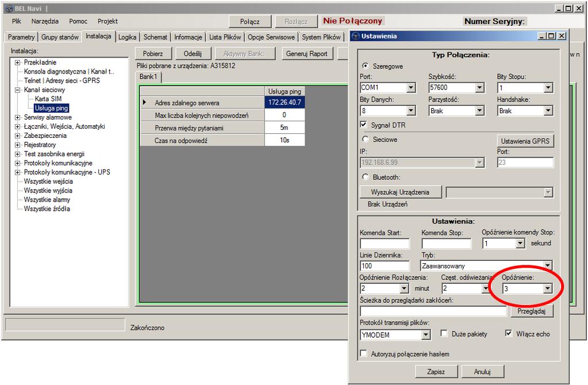The image size is (588, 385).
Task: Collapse the Kanał sieciowy tree node
Action: (x=17, y=90)
